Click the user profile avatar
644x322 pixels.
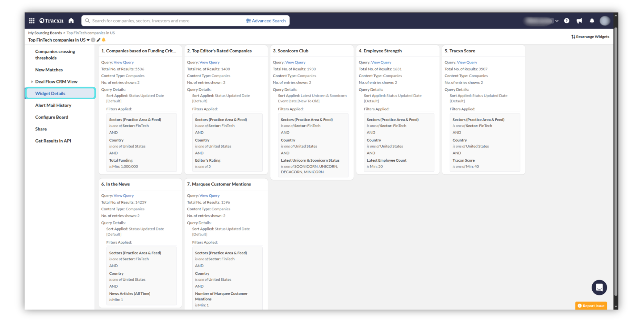point(605,21)
